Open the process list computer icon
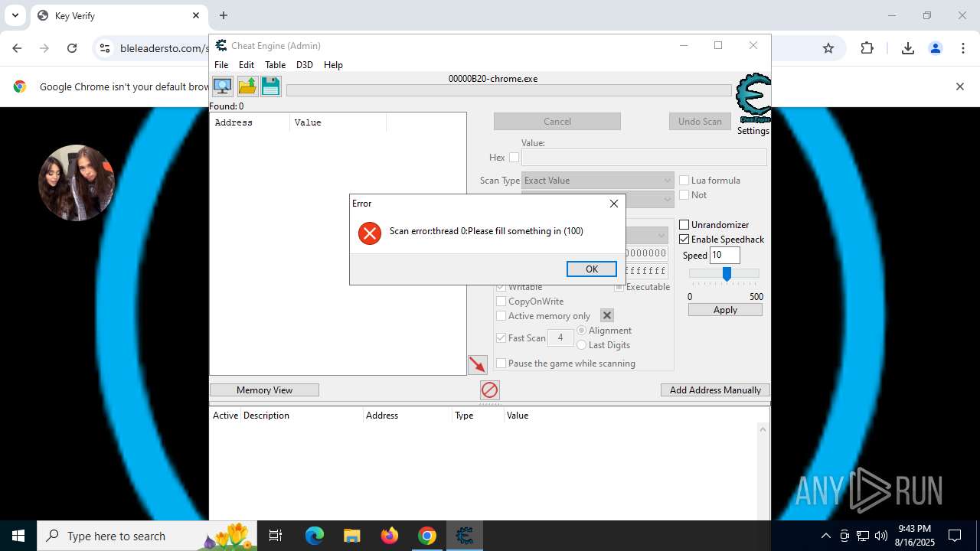This screenshot has height=551, width=980. [222, 86]
